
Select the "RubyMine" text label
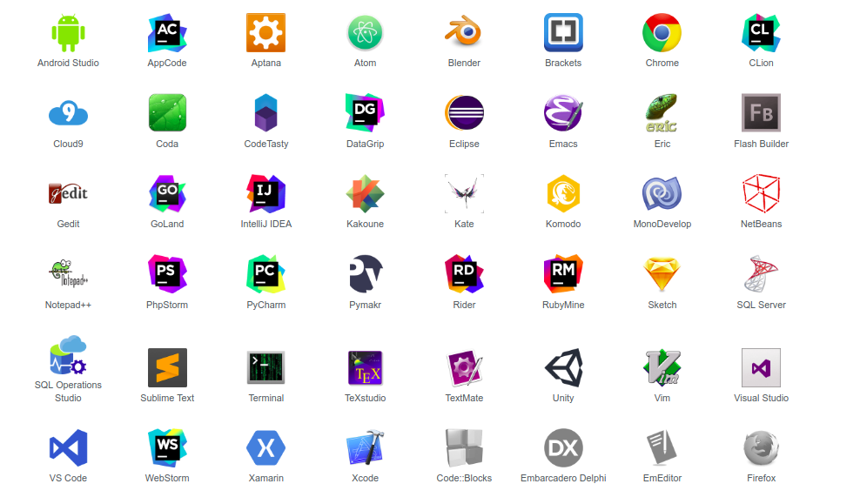(563, 305)
